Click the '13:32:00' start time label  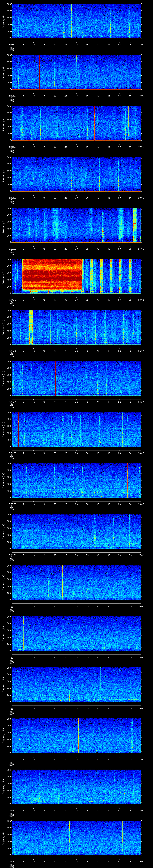coord(12,861)
